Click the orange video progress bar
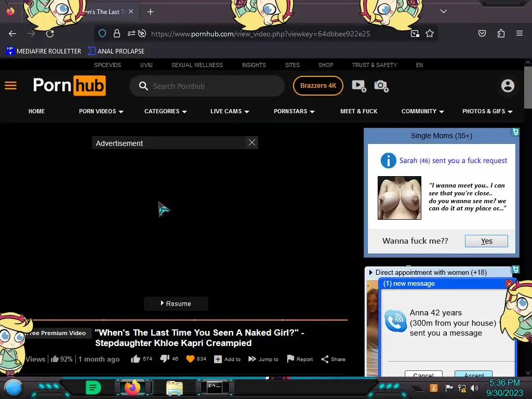This screenshot has width=532, height=399. point(190,320)
